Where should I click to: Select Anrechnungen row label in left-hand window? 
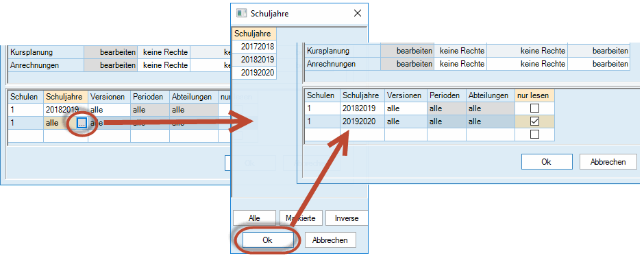[x=46, y=65]
